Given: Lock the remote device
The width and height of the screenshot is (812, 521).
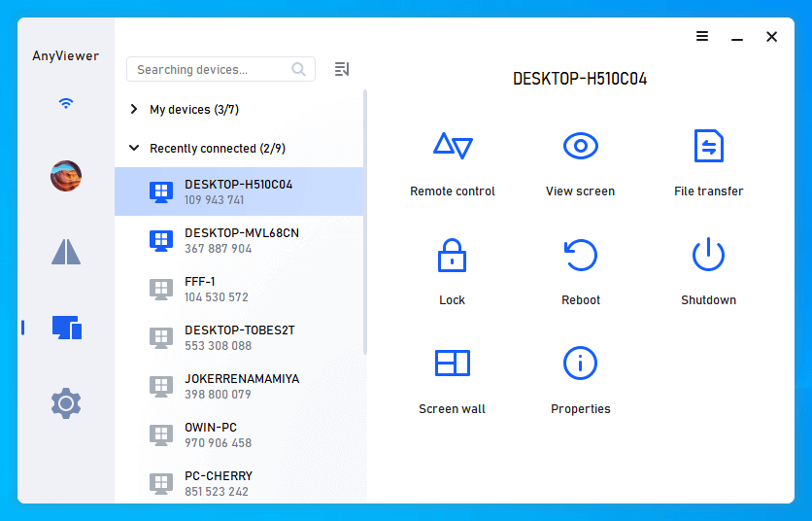Looking at the screenshot, I should point(452,255).
